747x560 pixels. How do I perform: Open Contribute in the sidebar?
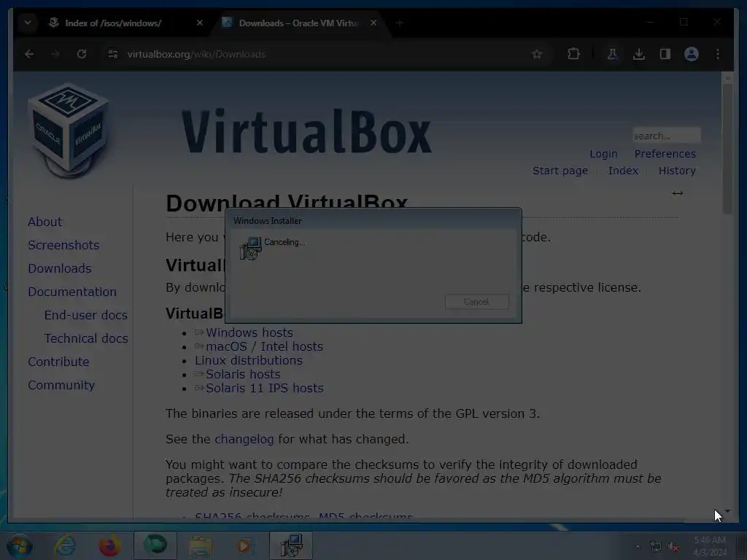58,362
